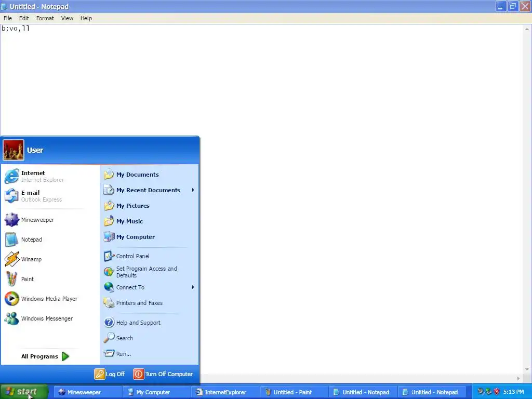
Task: Click the User account chess picture
Action: click(x=14, y=150)
